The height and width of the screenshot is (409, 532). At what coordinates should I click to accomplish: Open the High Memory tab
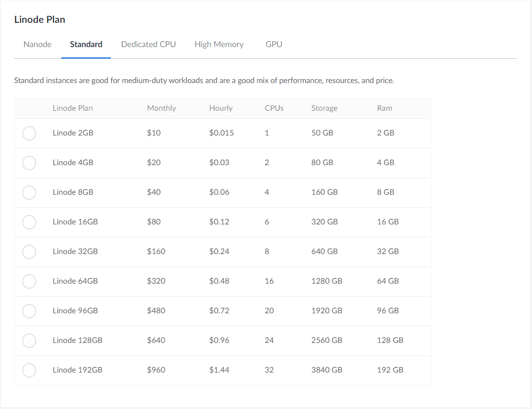219,45
